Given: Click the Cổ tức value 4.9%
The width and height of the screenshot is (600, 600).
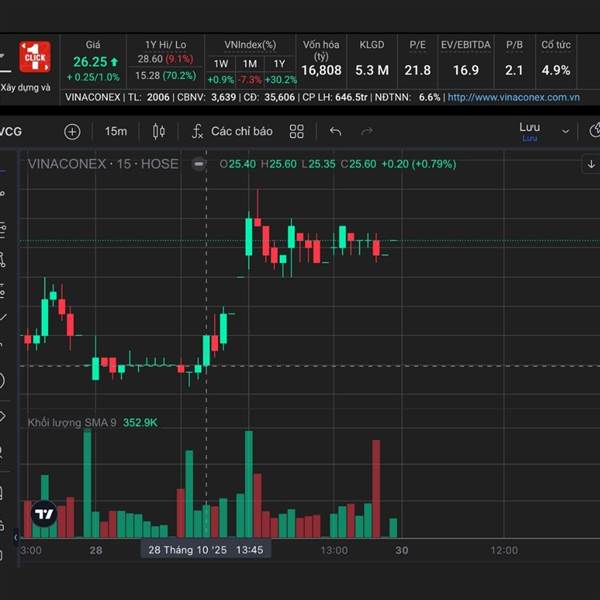Looking at the screenshot, I should click(556, 70).
